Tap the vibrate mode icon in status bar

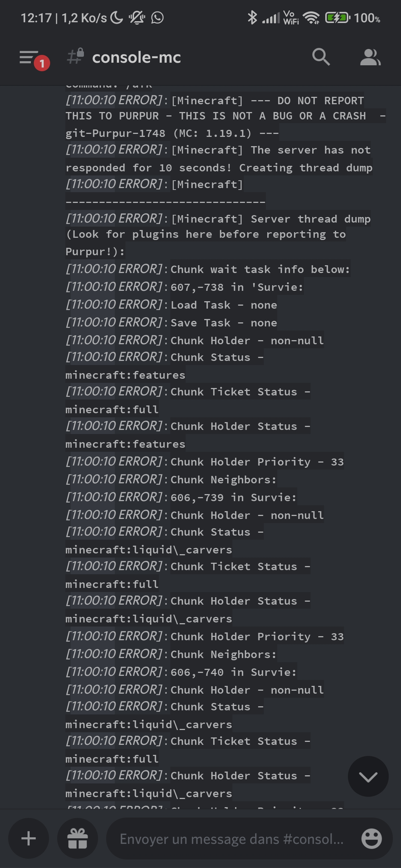coord(137,18)
